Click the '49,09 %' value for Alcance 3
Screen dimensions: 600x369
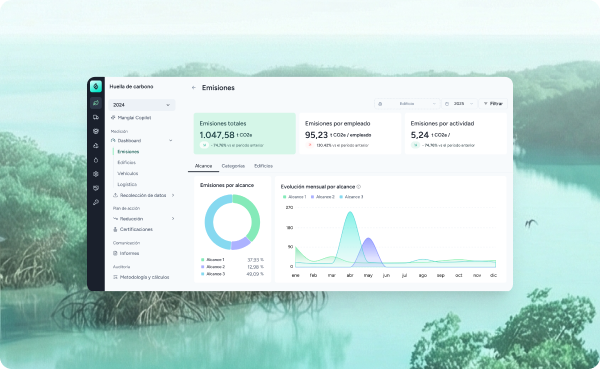pyautogui.click(x=255, y=274)
